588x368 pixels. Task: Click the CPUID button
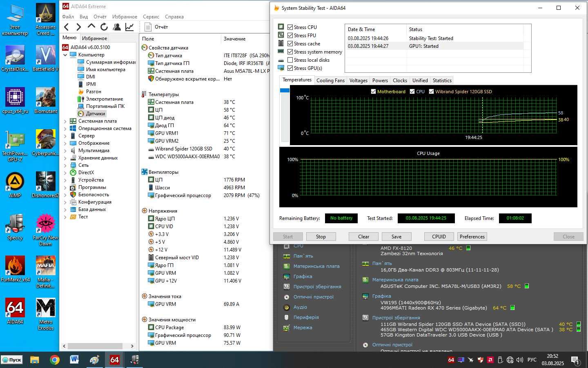[439, 237]
